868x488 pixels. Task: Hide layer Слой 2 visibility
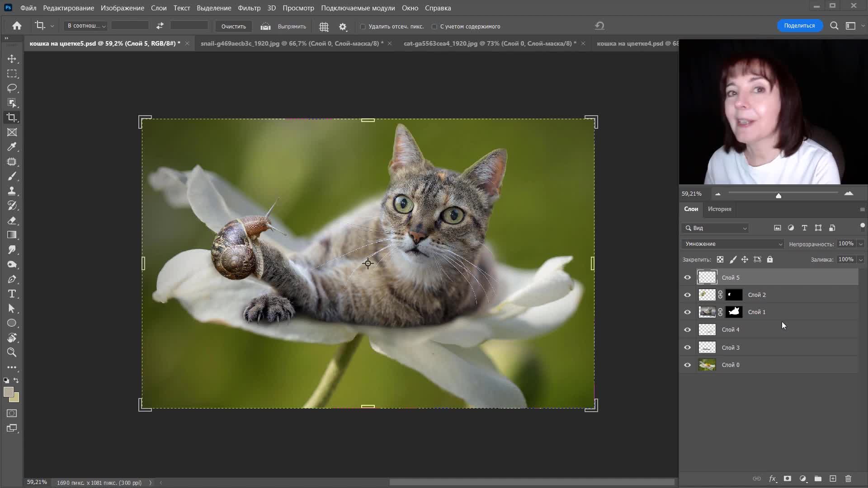tap(688, 295)
